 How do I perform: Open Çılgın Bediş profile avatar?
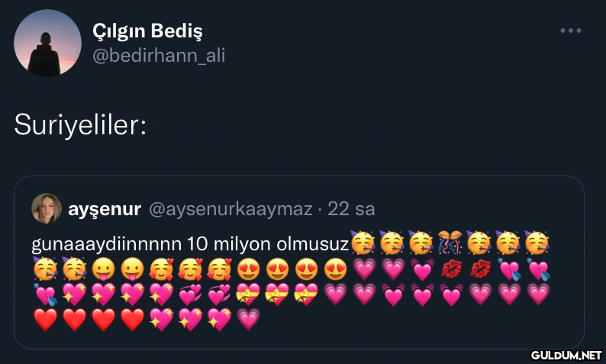(x=47, y=43)
